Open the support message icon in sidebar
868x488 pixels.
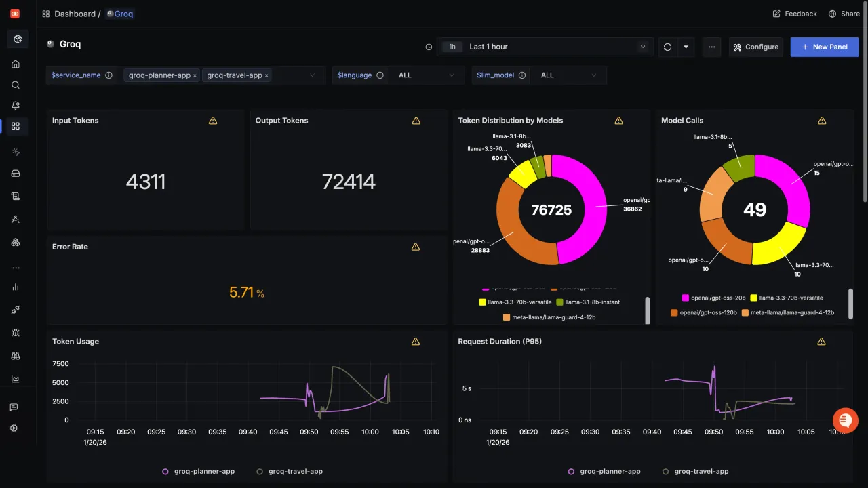(14, 407)
